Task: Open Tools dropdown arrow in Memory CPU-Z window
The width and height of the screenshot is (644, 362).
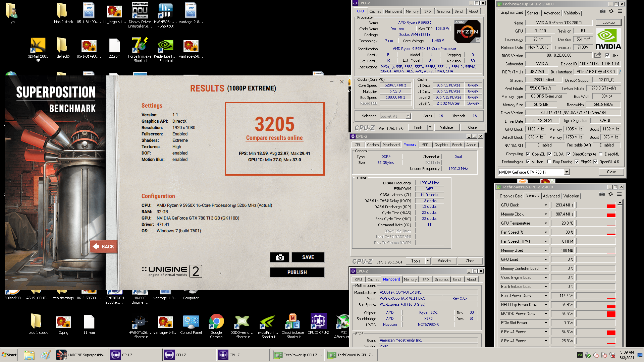Action: pos(428,261)
